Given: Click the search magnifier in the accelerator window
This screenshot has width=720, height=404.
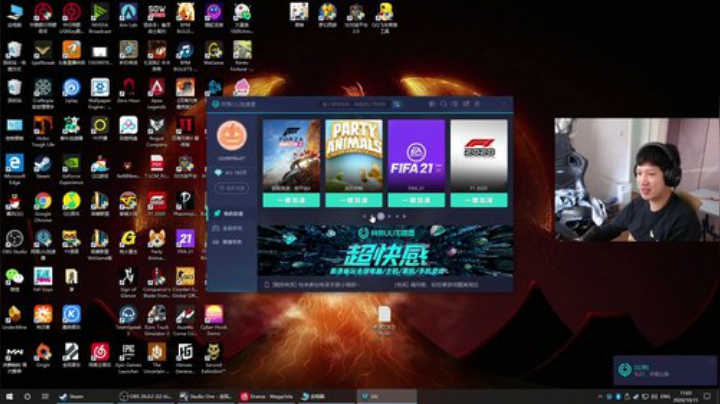Looking at the screenshot, I should (x=397, y=104).
